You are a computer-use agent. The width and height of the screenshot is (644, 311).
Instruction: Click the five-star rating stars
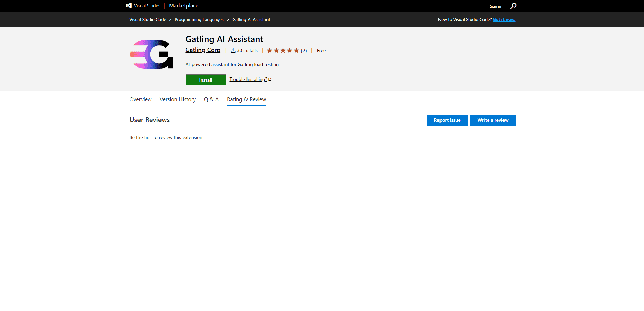pyautogui.click(x=283, y=50)
